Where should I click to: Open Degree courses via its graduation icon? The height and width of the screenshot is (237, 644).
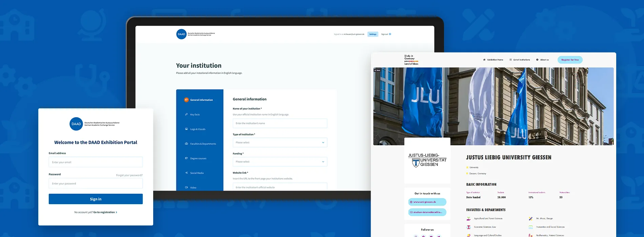pyautogui.click(x=186, y=158)
